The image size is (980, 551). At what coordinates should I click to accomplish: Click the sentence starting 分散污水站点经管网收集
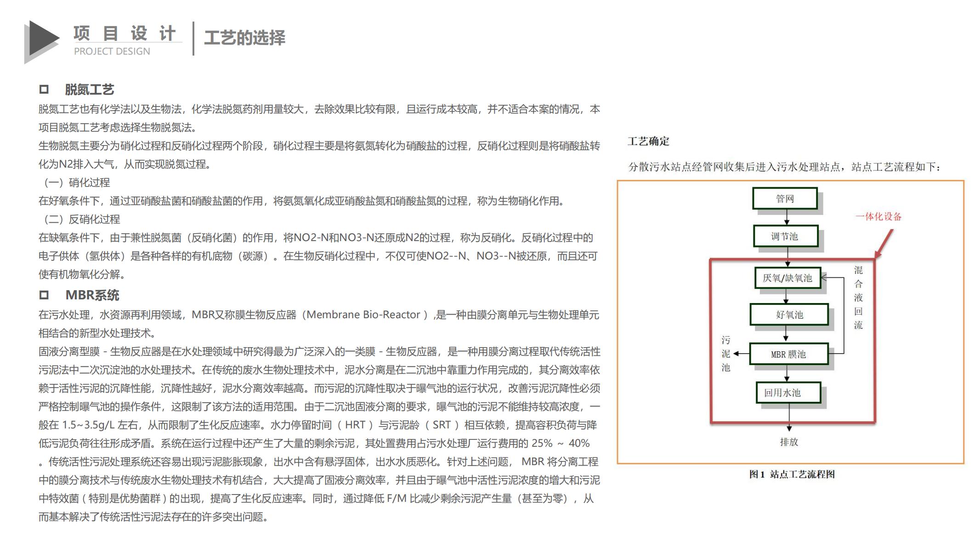tap(785, 167)
